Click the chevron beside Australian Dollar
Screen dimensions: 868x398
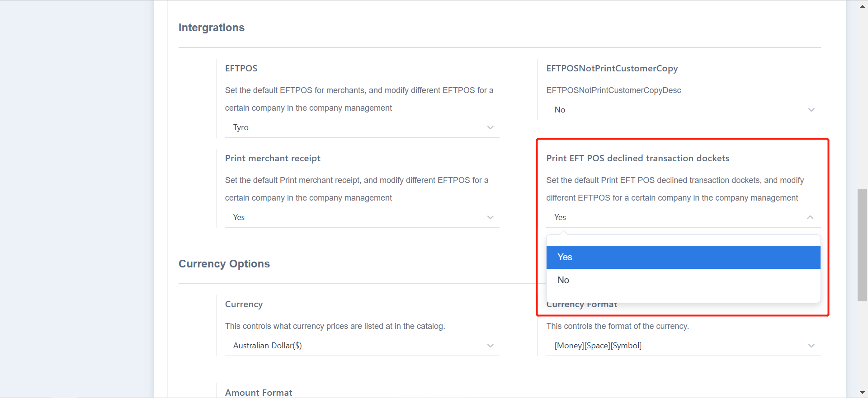(491, 346)
